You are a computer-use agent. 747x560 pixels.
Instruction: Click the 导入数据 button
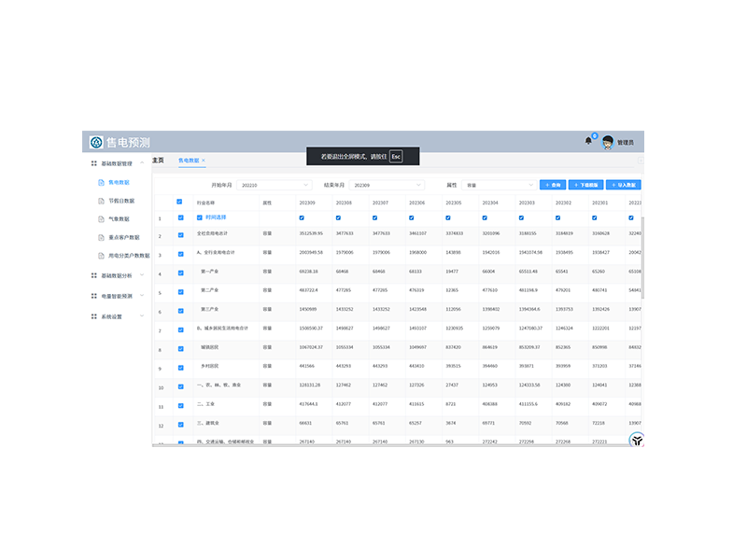pos(623,185)
